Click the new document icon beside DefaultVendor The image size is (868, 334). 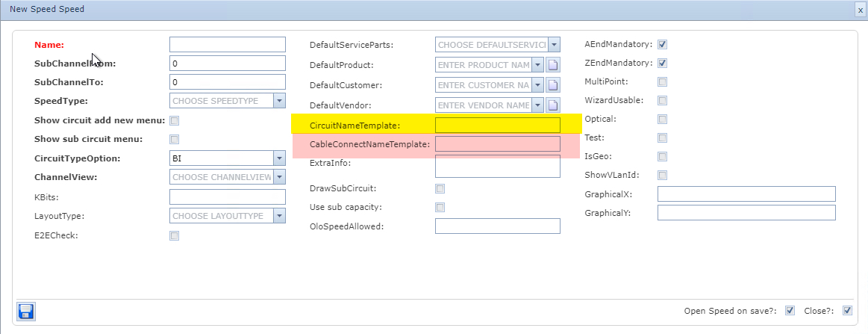coord(553,105)
